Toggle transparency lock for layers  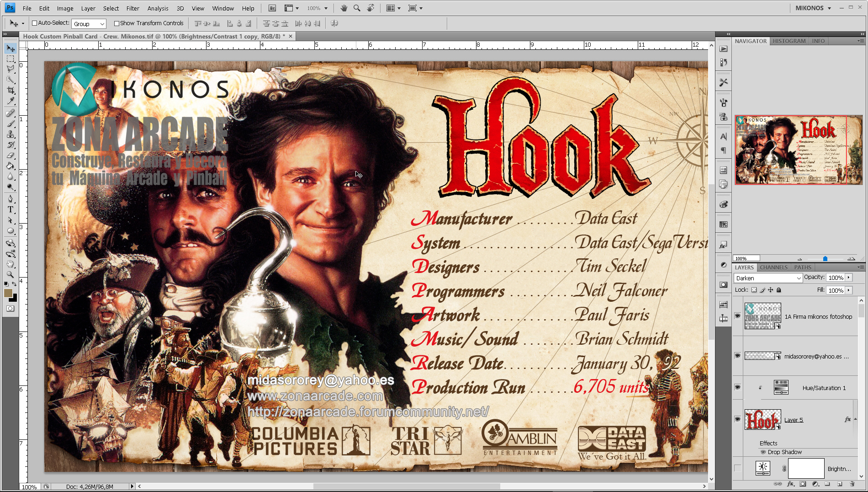tap(755, 290)
